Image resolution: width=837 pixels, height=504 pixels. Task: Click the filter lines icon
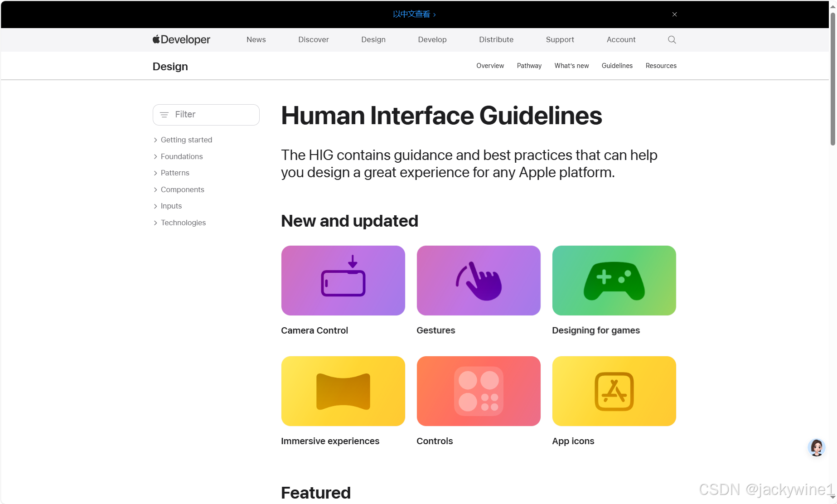[x=164, y=115]
